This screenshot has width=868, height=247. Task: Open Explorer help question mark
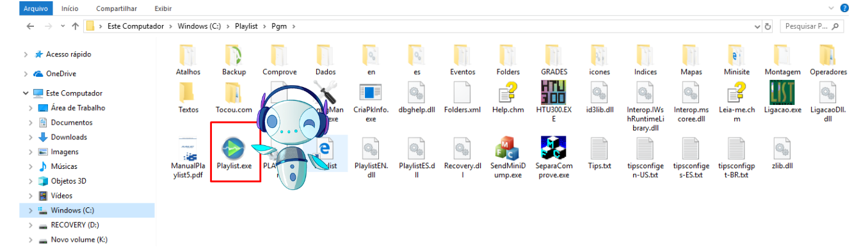click(x=844, y=8)
